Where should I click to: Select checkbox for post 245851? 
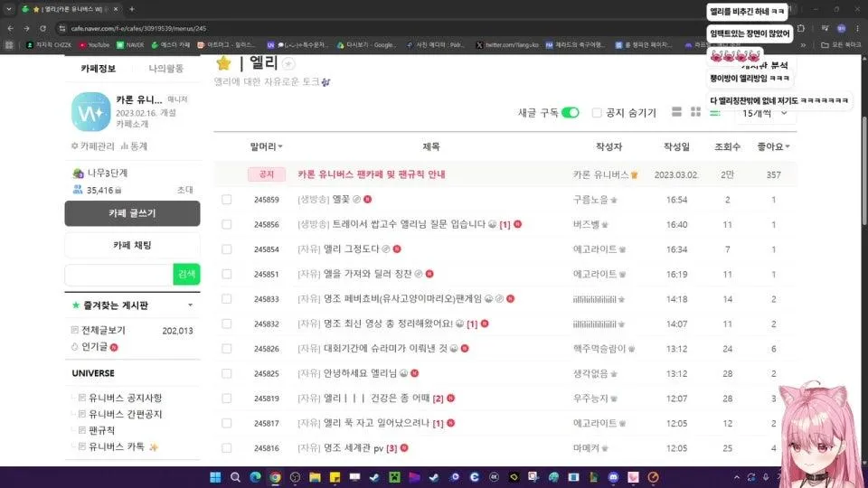coord(226,274)
